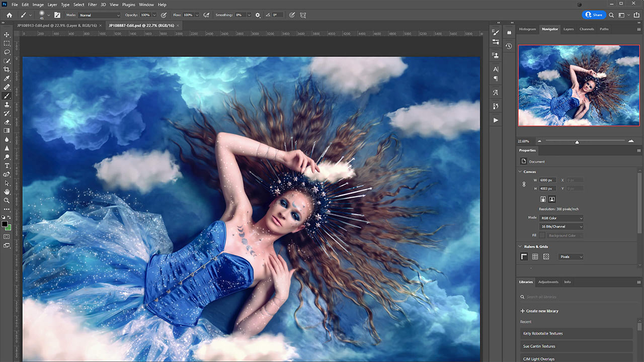Open the History panel icon
The height and width of the screenshot is (362, 644).
[x=509, y=46]
